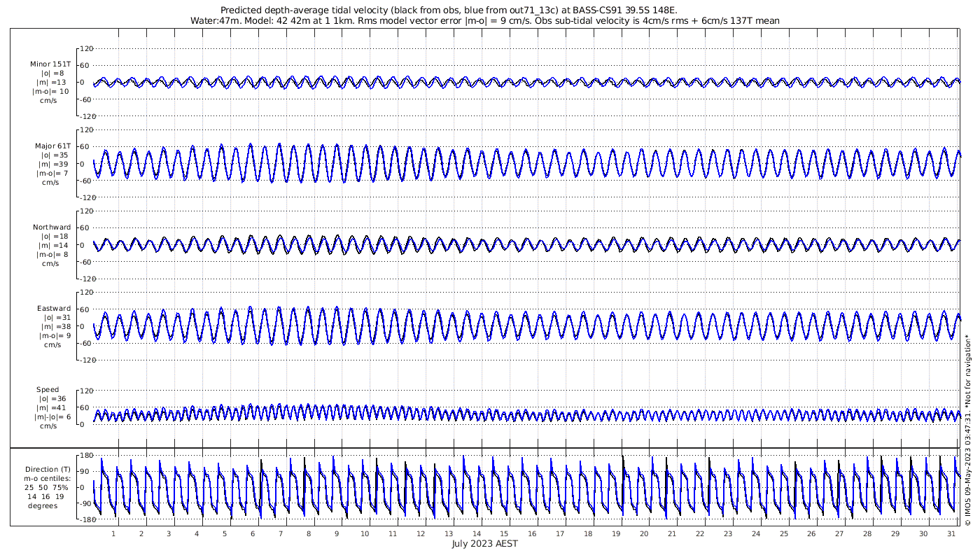Click the "120" tick of the Speed panel
The image size is (980, 560).
pos(88,391)
